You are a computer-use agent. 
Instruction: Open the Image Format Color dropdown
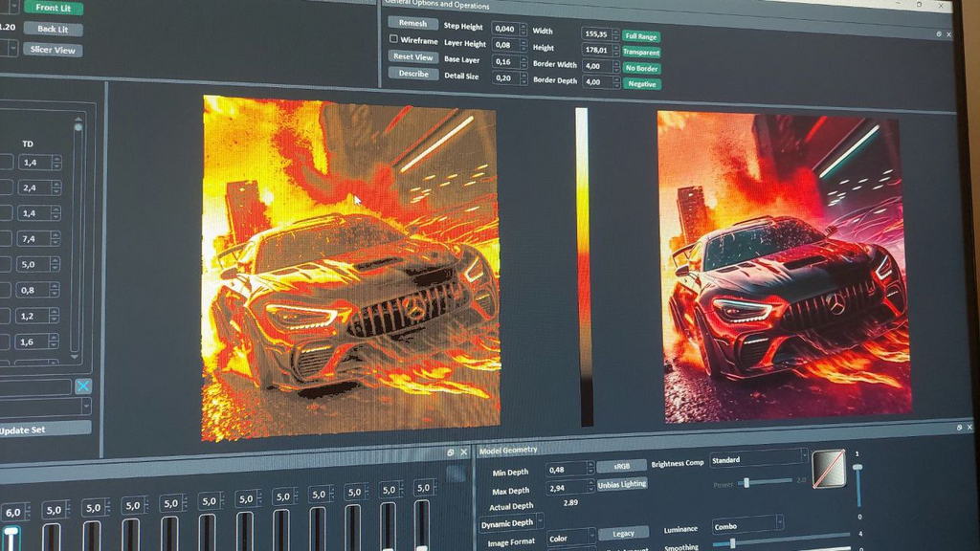coord(571,538)
